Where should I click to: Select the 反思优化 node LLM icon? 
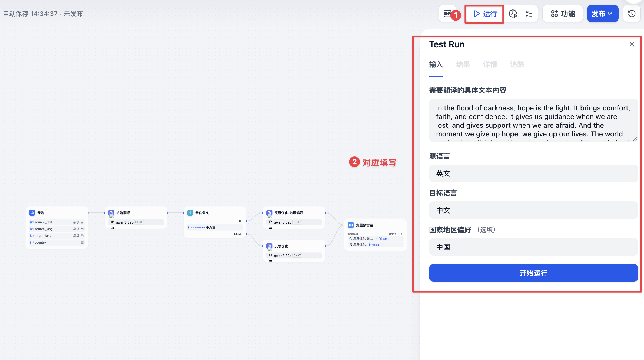tap(269, 246)
